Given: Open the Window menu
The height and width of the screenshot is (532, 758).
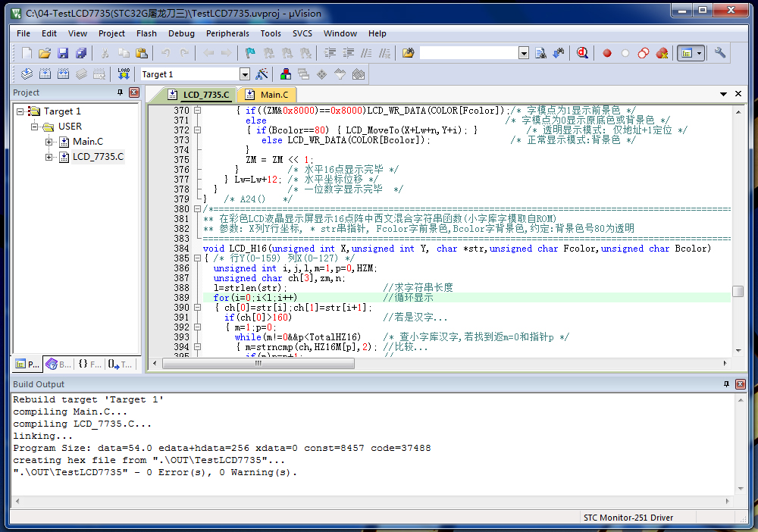Looking at the screenshot, I should click(x=340, y=33).
